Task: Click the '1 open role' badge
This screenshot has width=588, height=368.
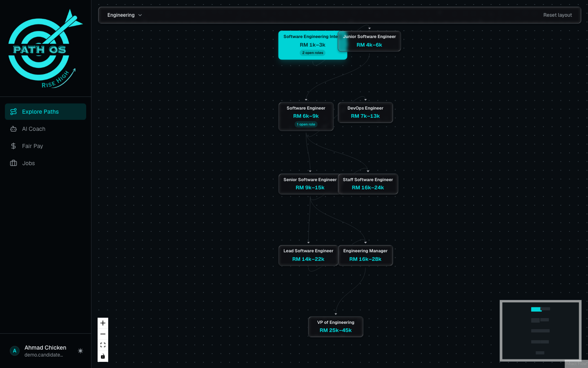Action: (x=306, y=124)
